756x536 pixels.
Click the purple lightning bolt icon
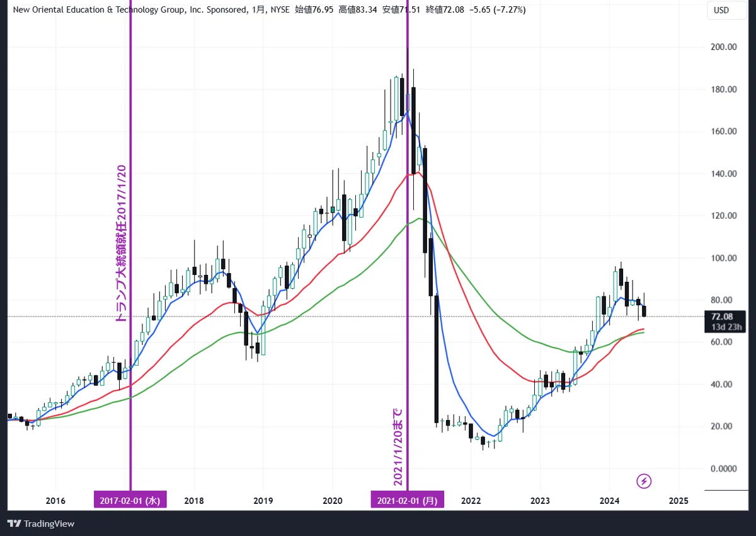pos(644,481)
